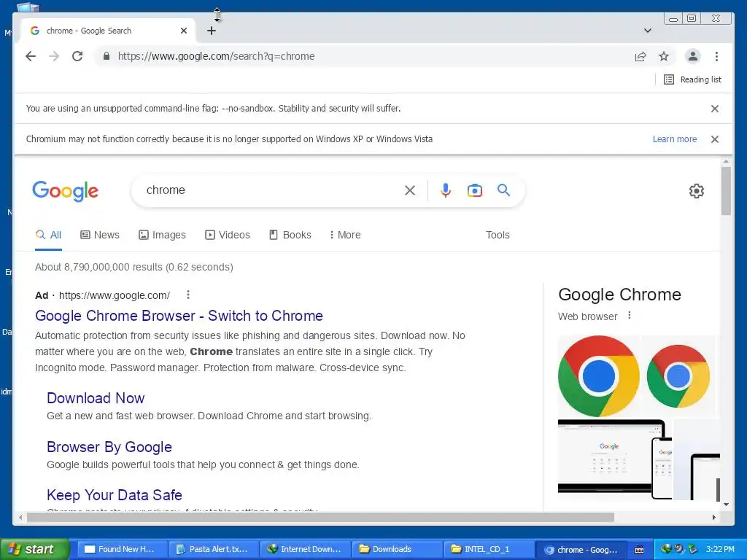The width and height of the screenshot is (747, 560).
Task: Bookmark this page with the star
Action: point(664,57)
